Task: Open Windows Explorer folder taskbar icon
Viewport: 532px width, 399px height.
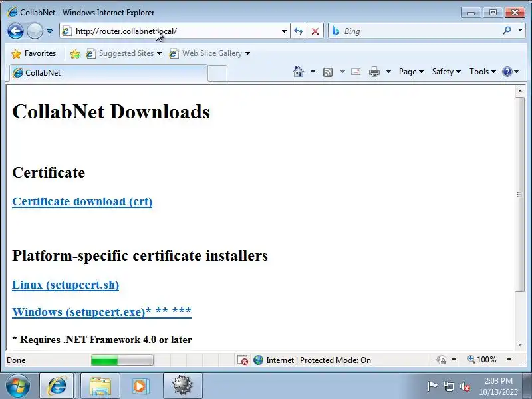Action: [x=100, y=386]
